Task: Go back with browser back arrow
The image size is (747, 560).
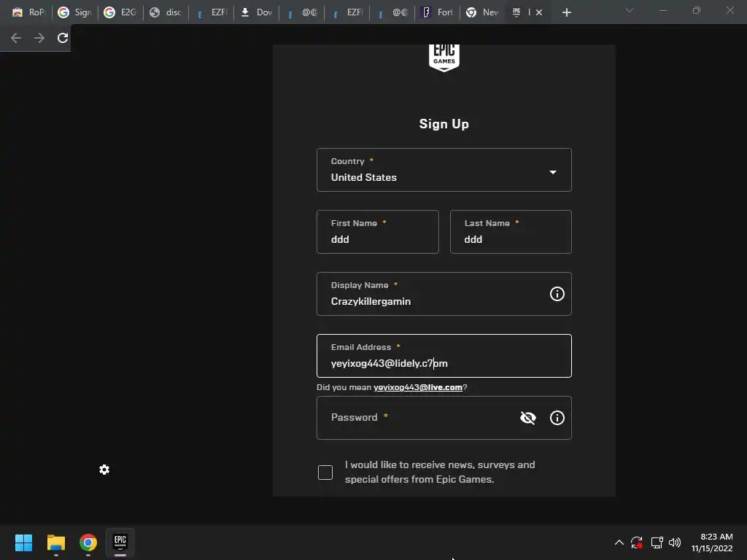Action: pos(16,38)
